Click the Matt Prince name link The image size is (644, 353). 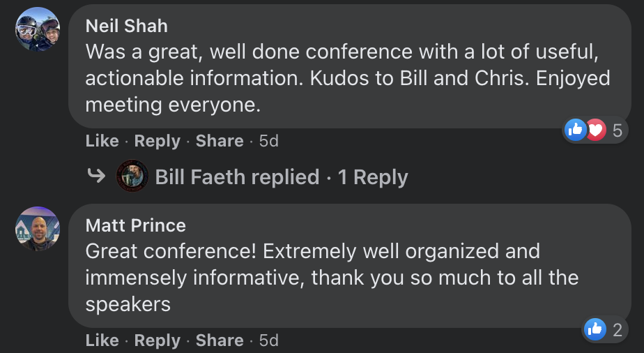135,226
